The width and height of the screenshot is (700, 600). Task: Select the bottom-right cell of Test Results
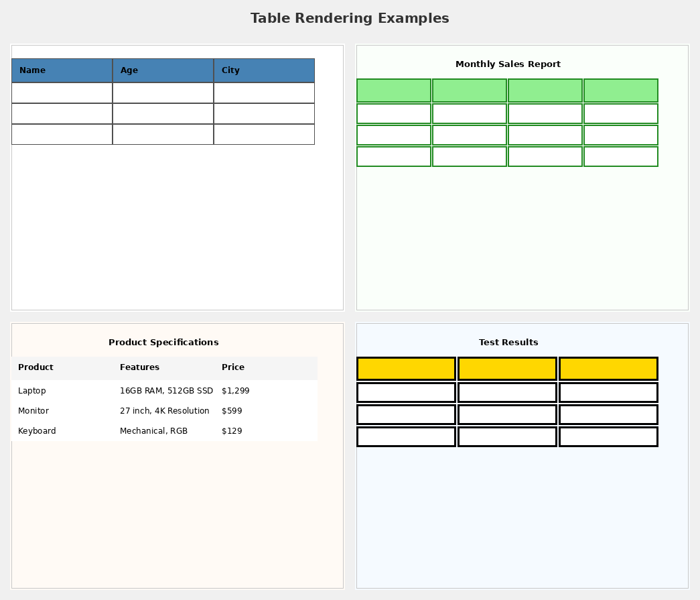pyautogui.click(x=608, y=436)
